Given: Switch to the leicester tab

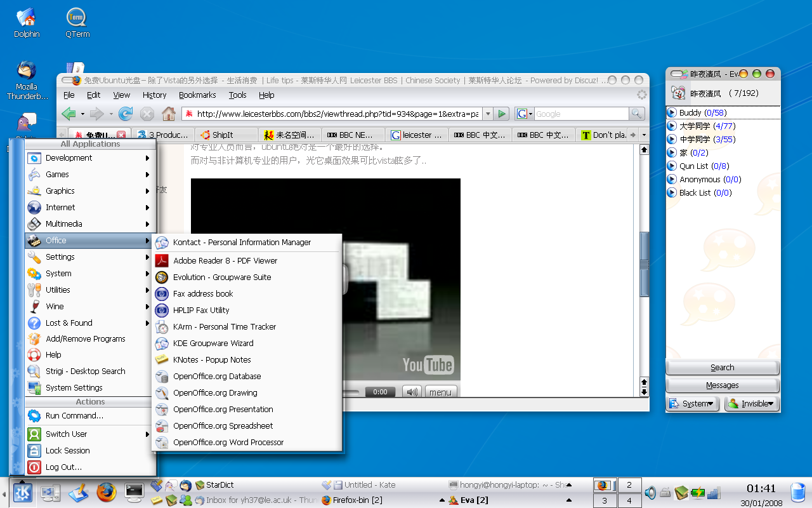Looking at the screenshot, I should point(417,135).
